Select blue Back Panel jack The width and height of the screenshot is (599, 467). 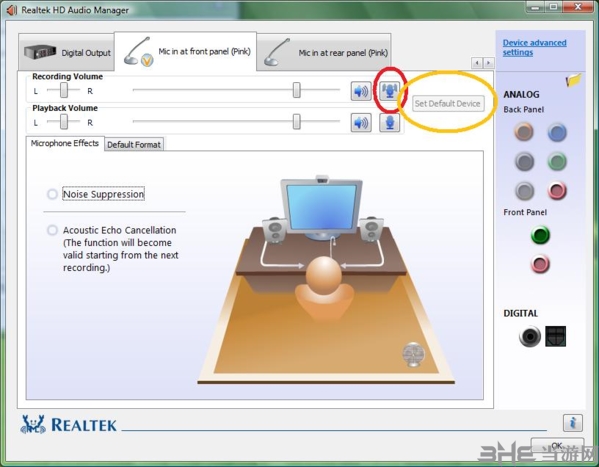pos(557,133)
